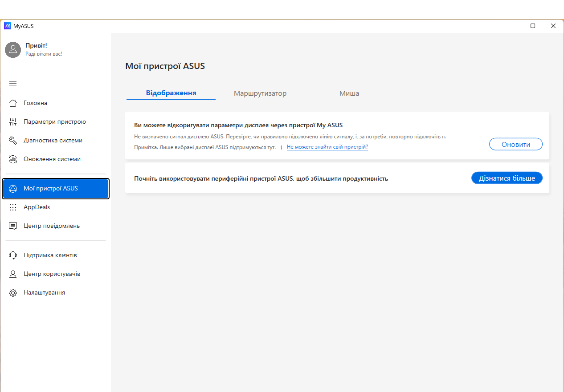Click the display parameters card heading
564x392 pixels.
238,125
